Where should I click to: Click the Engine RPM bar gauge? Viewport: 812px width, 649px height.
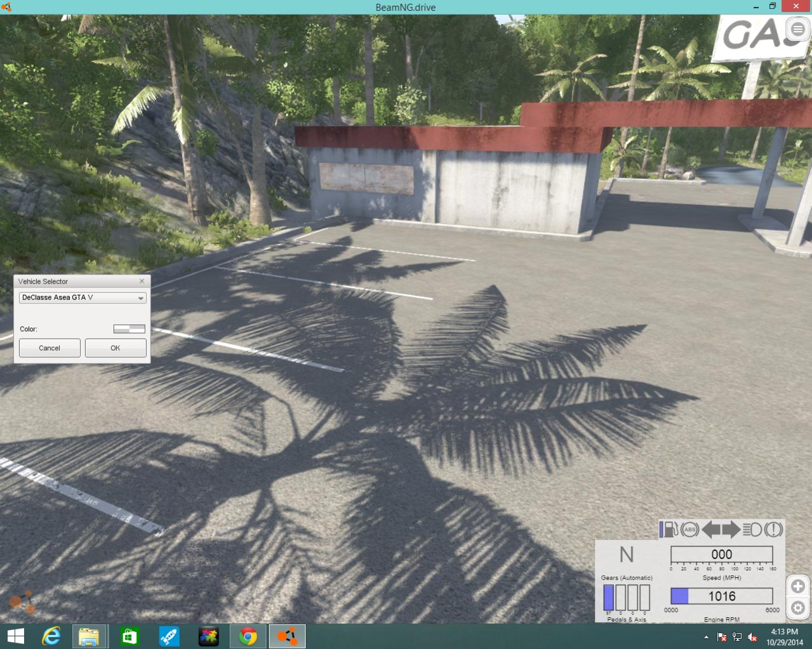[722, 596]
